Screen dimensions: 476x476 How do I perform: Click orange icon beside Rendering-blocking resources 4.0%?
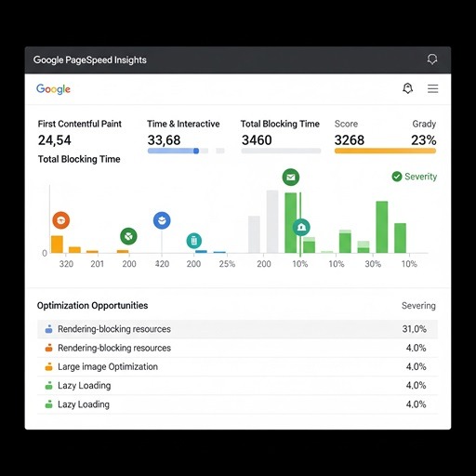tap(48, 348)
